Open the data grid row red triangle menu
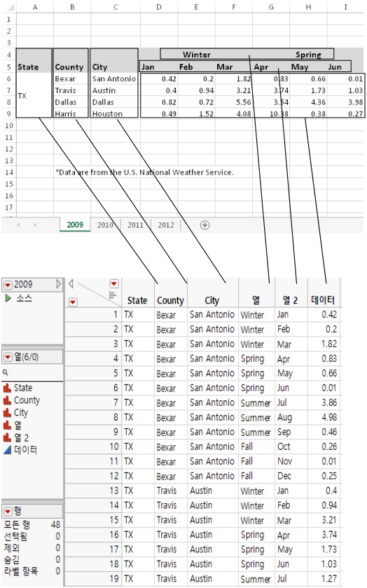 pyautogui.click(x=73, y=302)
